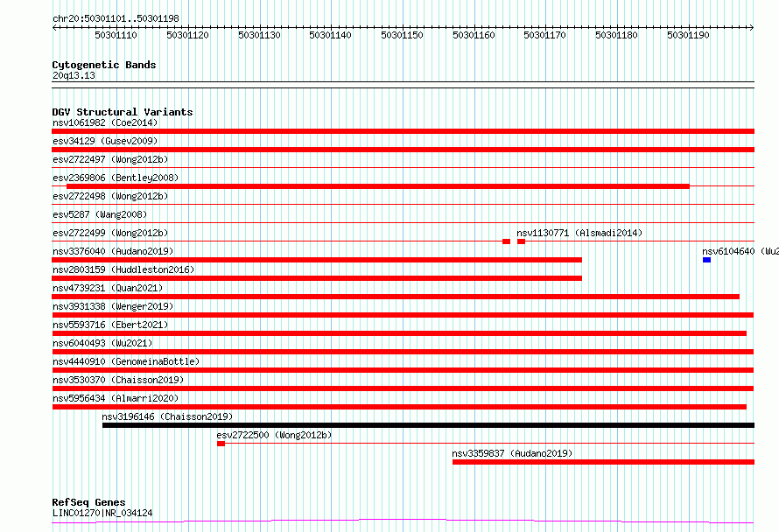Click the esv2722499 (Wong2012b) label
779x532 pixels.
[x=110, y=233]
